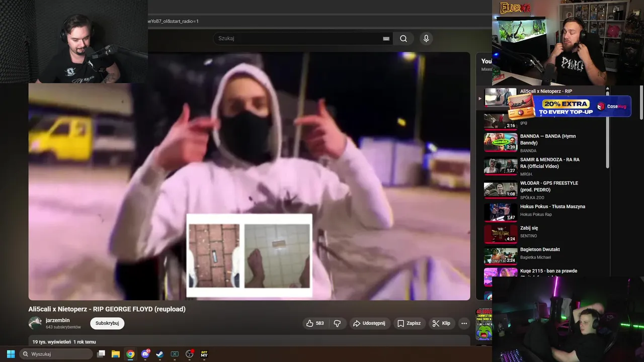This screenshot has height=362, width=644.
Task: Open the jarzembin channel name link
Action: click(x=57, y=320)
